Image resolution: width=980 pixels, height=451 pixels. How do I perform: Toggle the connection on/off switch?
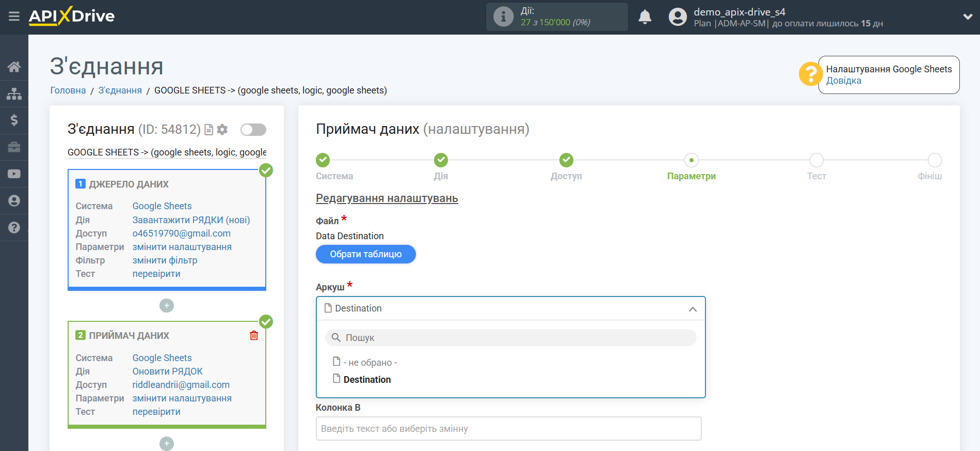tap(253, 130)
